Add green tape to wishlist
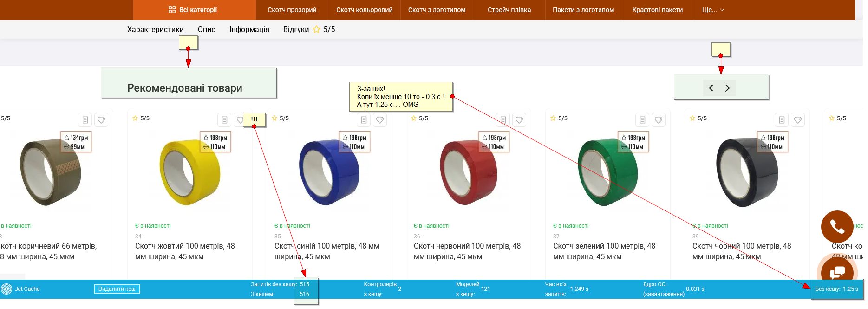This screenshot has height=309, width=868. (x=659, y=120)
